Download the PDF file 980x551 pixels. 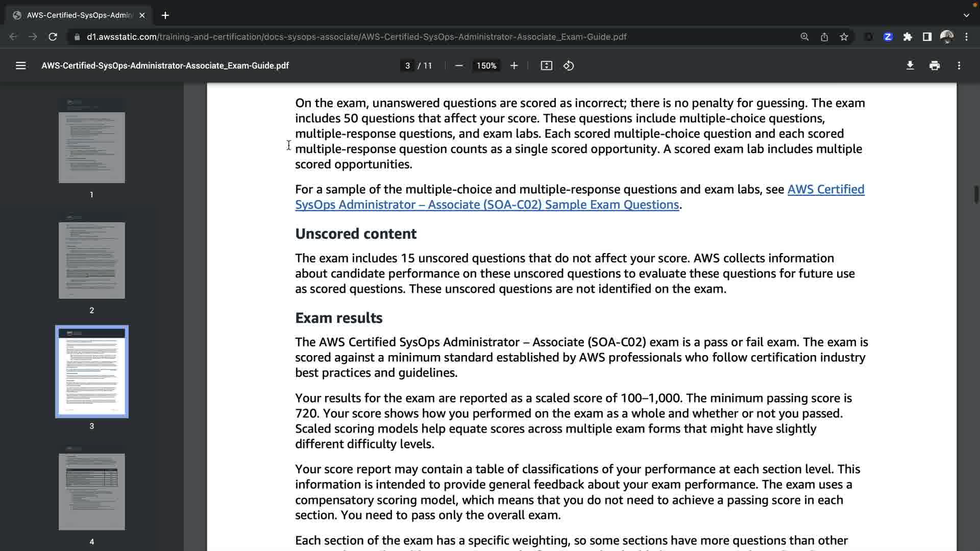(x=910, y=66)
